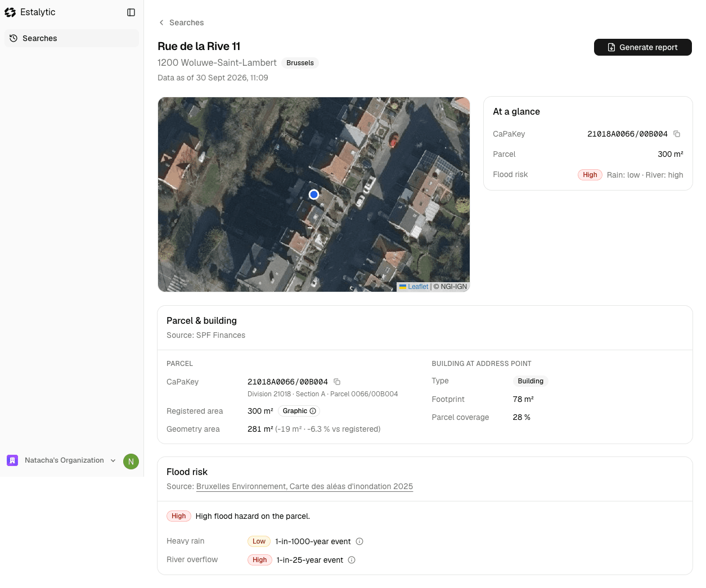Image resolution: width=706 pixels, height=588 pixels.
Task: Click the High badge for River overflow
Action: [259, 560]
